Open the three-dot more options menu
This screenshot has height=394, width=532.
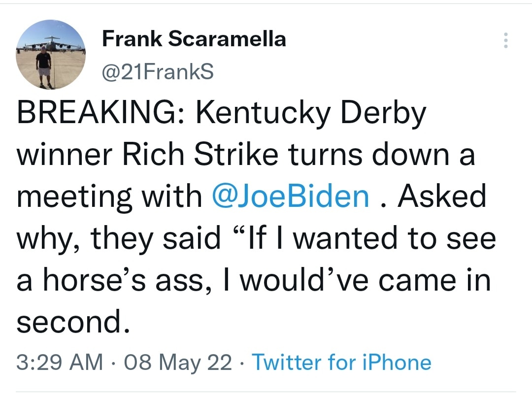504,40
